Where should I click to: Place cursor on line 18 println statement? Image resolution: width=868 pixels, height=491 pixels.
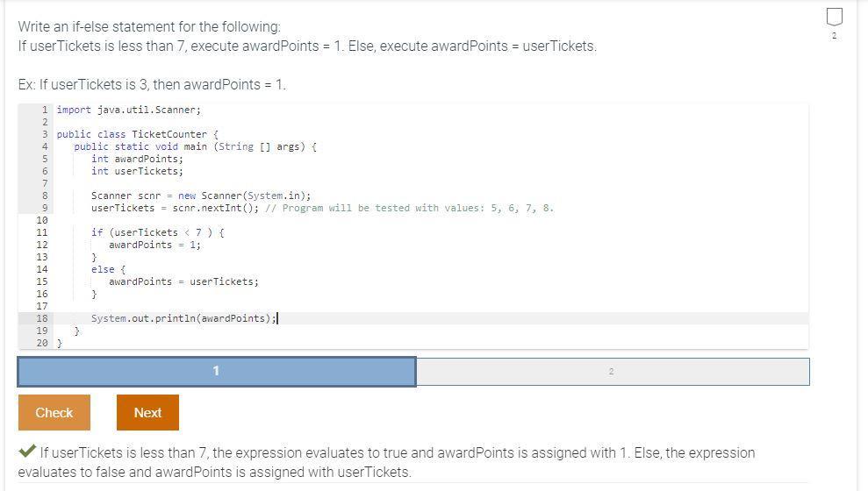tap(183, 318)
